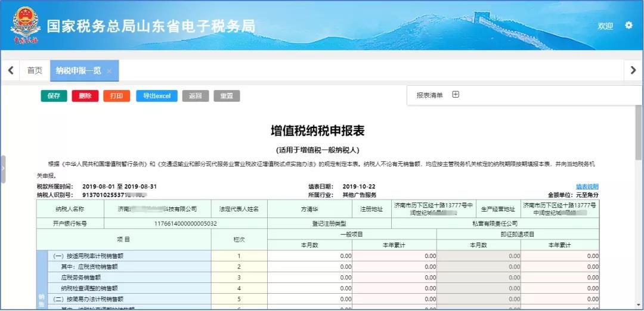Click the bank account number 1176614000000005032
Viewport: 644px width, 311px height.
coord(185,223)
